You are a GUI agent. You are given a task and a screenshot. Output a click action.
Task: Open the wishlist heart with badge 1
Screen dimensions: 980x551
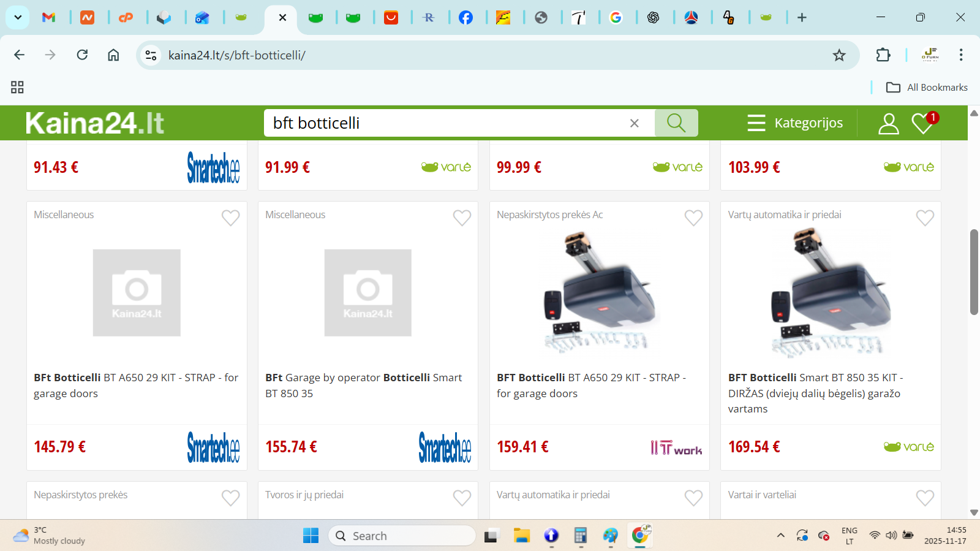tap(924, 123)
